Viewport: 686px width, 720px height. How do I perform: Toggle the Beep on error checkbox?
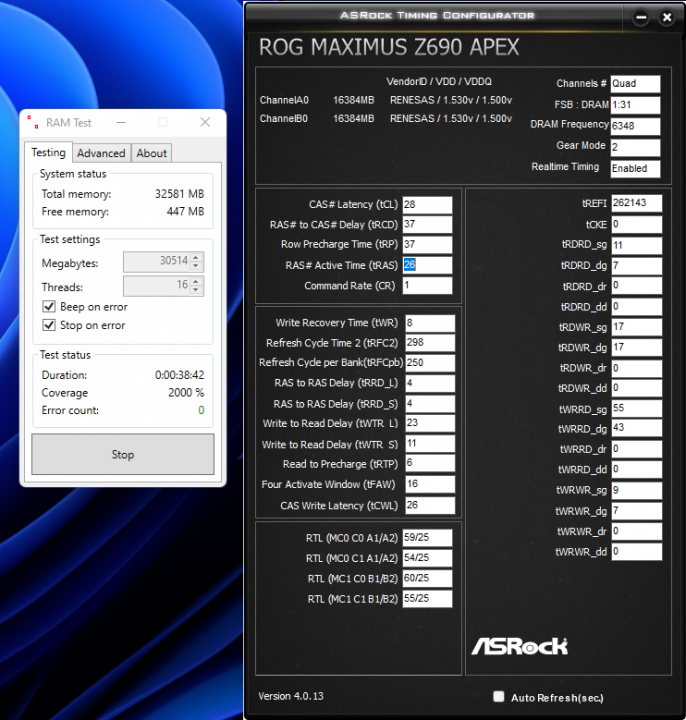tap(49, 307)
